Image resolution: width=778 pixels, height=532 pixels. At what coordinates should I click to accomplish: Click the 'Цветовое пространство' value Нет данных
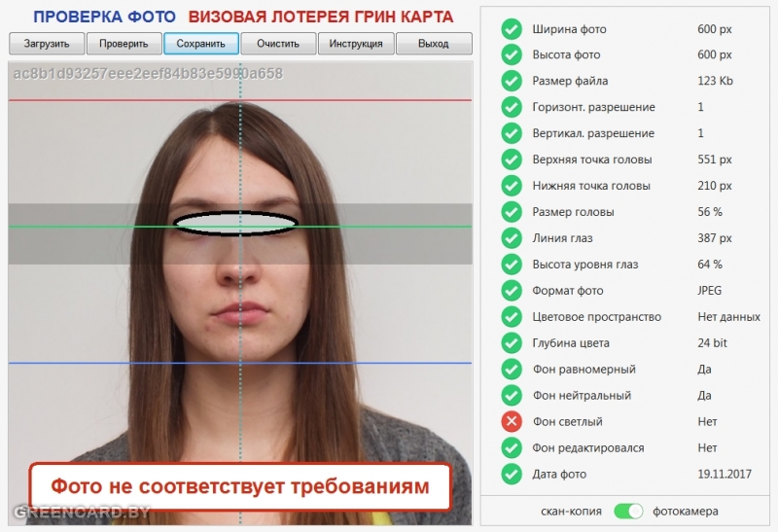tap(728, 317)
